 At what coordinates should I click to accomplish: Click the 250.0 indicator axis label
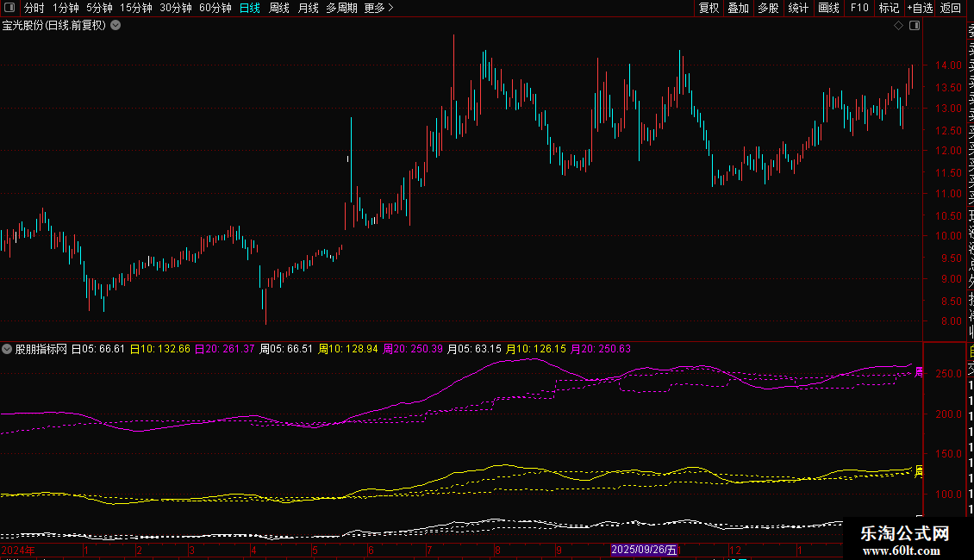coord(948,374)
